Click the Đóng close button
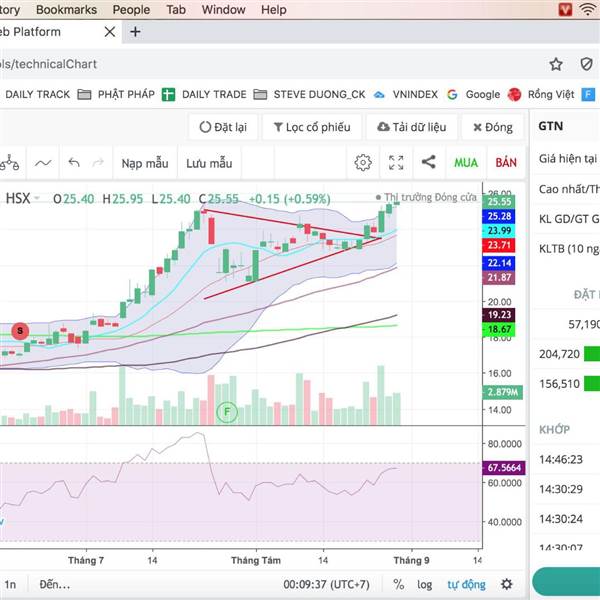 [493, 127]
